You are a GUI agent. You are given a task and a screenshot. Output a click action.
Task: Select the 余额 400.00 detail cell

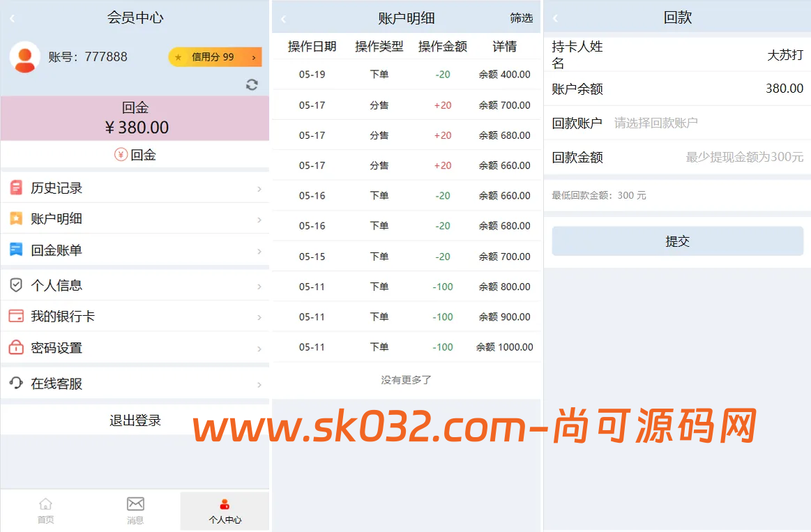(504, 75)
